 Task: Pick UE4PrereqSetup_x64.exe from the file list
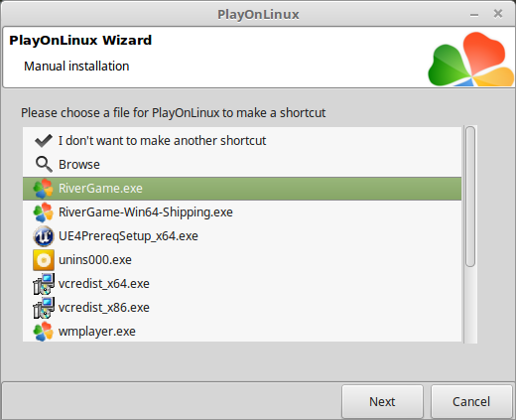point(242,236)
